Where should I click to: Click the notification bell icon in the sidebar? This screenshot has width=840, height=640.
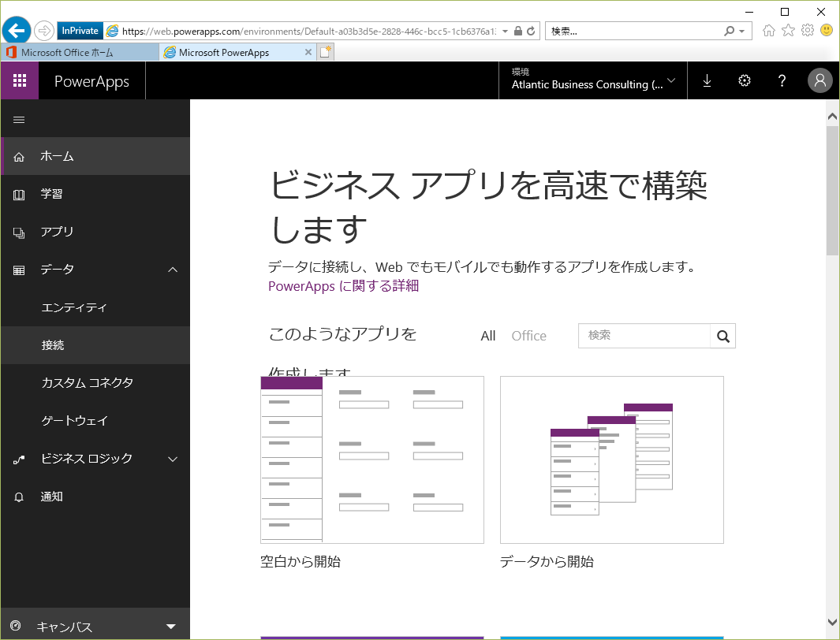point(19,497)
